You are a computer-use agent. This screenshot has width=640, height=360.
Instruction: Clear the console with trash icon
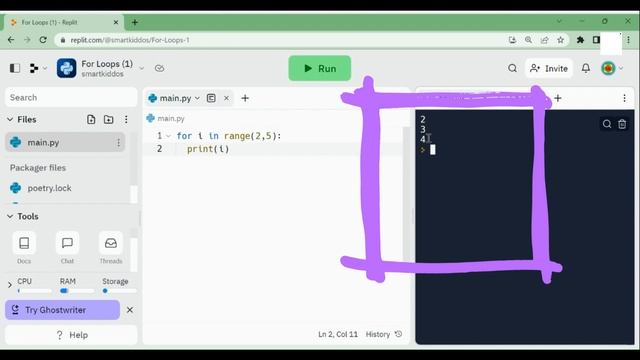(x=622, y=124)
